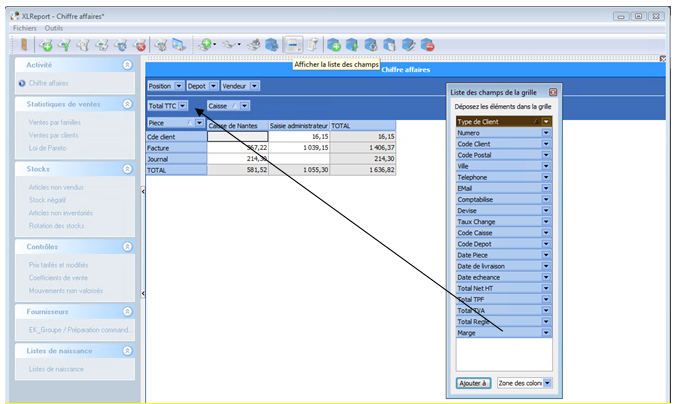
Task: Click the door exit icon in toolbar
Action: click(x=24, y=45)
